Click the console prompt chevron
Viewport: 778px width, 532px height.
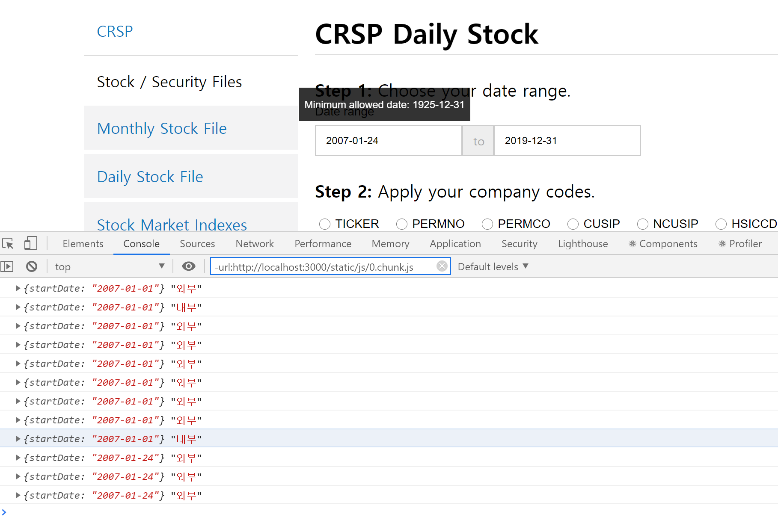pos(4,512)
